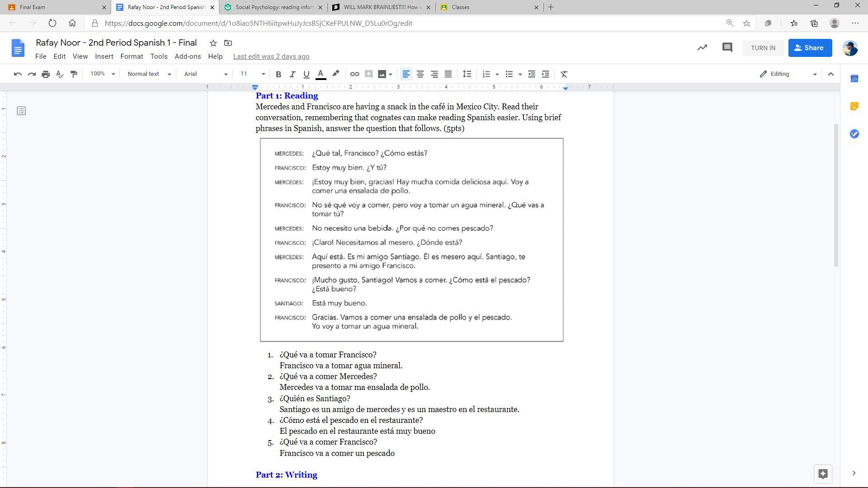Toggle underline formatting
868x488 pixels.
(306, 74)
